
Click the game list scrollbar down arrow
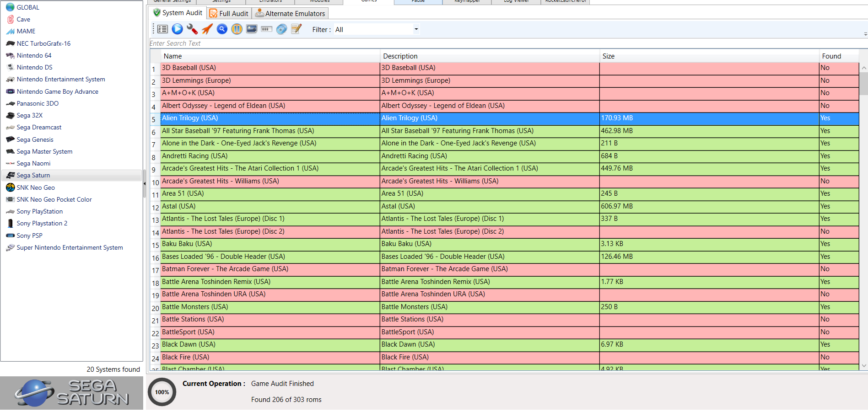click(864, 365)
